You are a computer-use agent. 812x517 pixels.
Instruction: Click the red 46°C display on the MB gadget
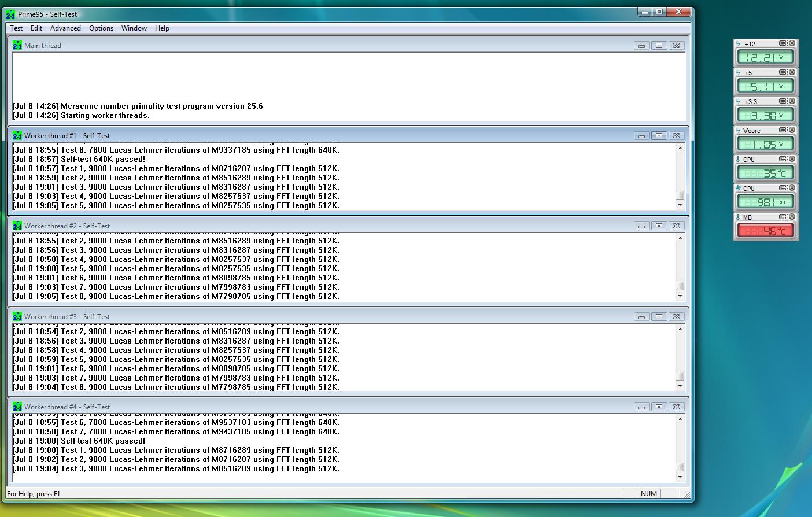tap(766, 231)
